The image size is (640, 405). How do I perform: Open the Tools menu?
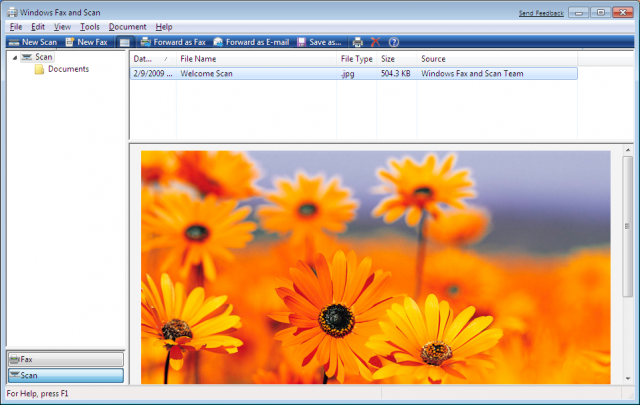(90, 27)
